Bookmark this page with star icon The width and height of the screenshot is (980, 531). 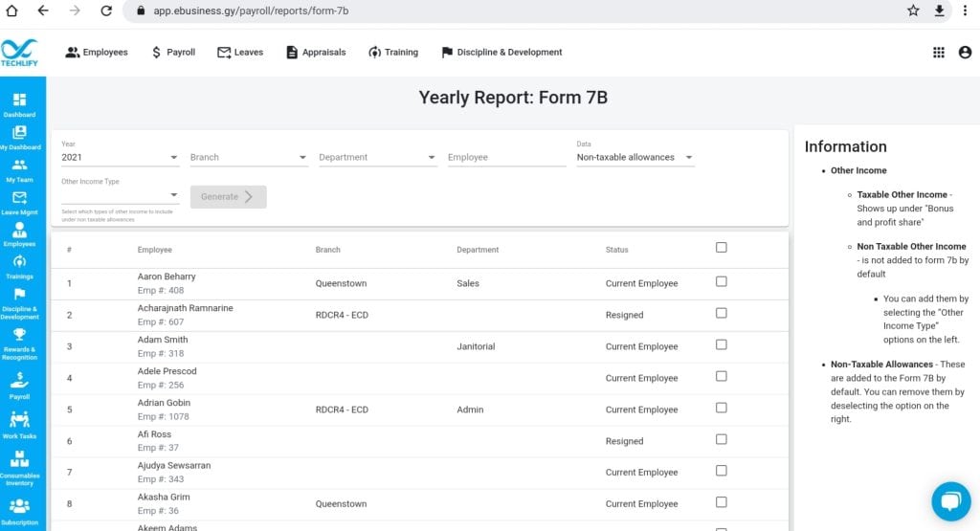click(x=913, y=11)
